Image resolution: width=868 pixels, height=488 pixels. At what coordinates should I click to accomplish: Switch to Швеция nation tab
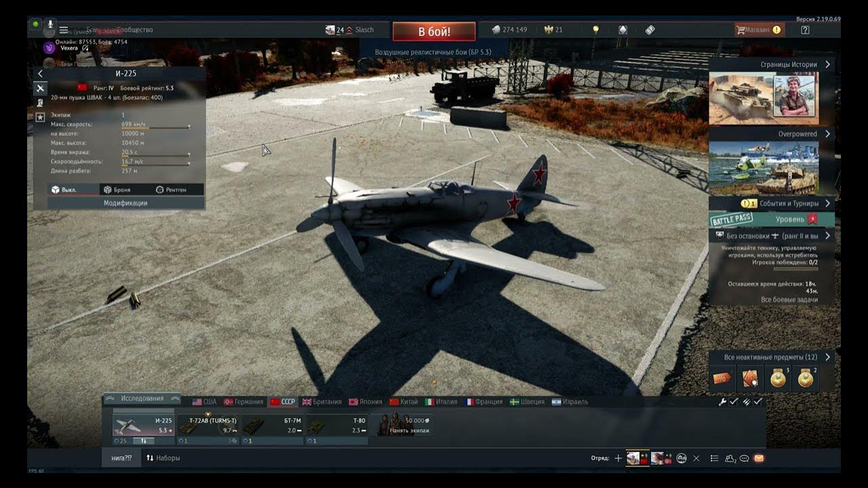527,402
